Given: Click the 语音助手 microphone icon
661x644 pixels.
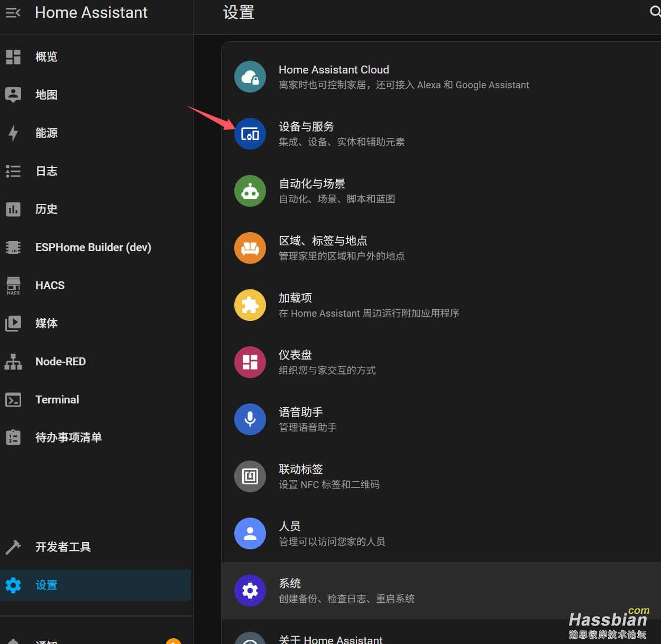Looking at the screenshot, I should 250,419.
